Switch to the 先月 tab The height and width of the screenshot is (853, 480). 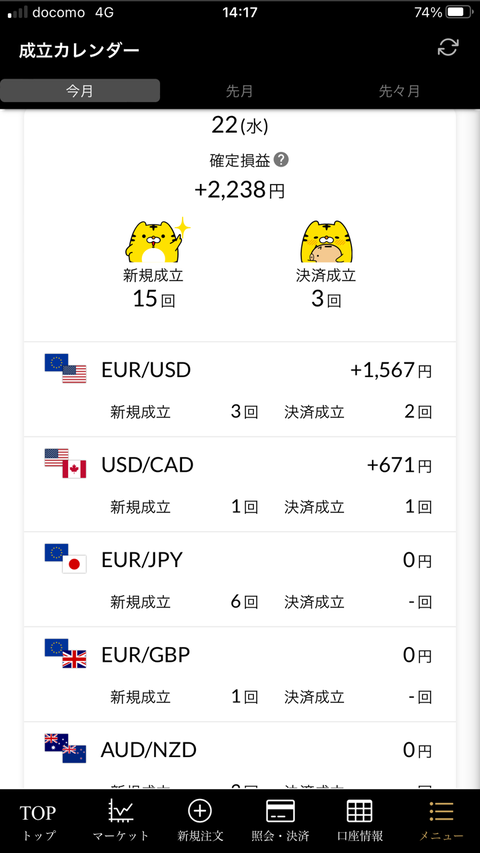(x=239, y=91)
